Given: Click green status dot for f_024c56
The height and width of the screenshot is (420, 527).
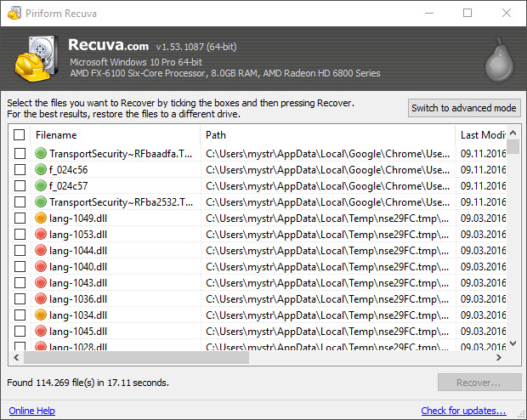Looking at the screenshot, I should (40, 170).
